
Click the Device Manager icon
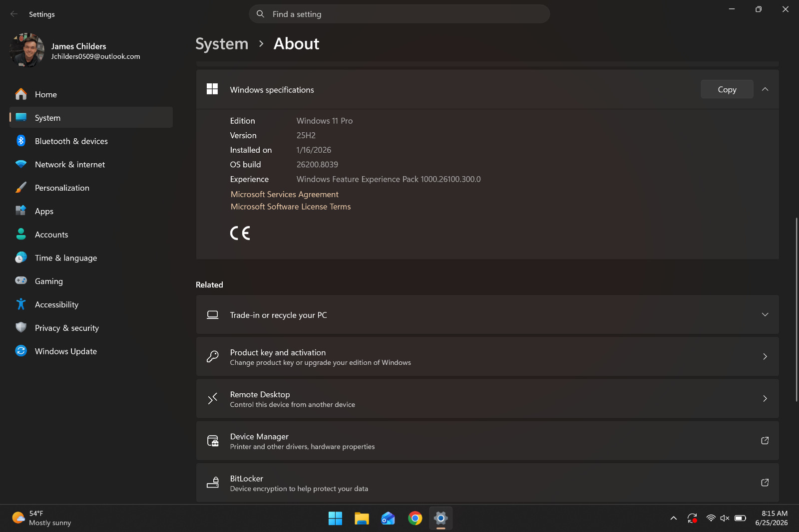click(x=213, y=441)
